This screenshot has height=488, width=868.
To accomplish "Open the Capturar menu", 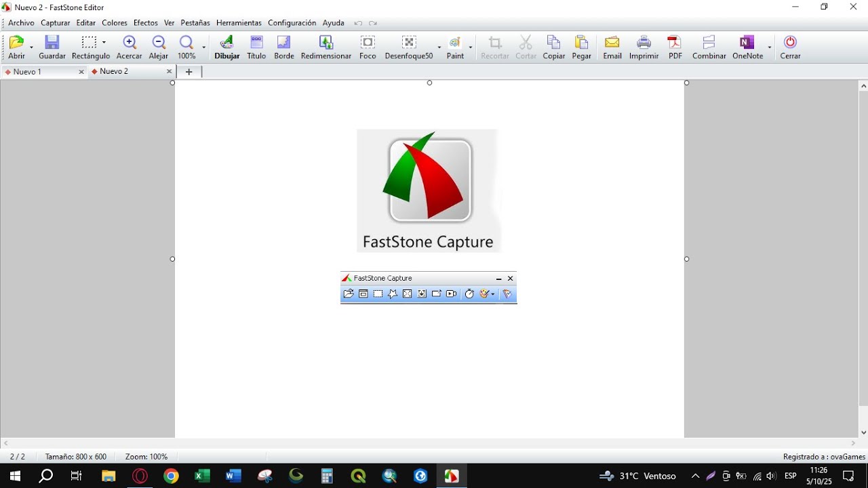I will click(56, 23).
